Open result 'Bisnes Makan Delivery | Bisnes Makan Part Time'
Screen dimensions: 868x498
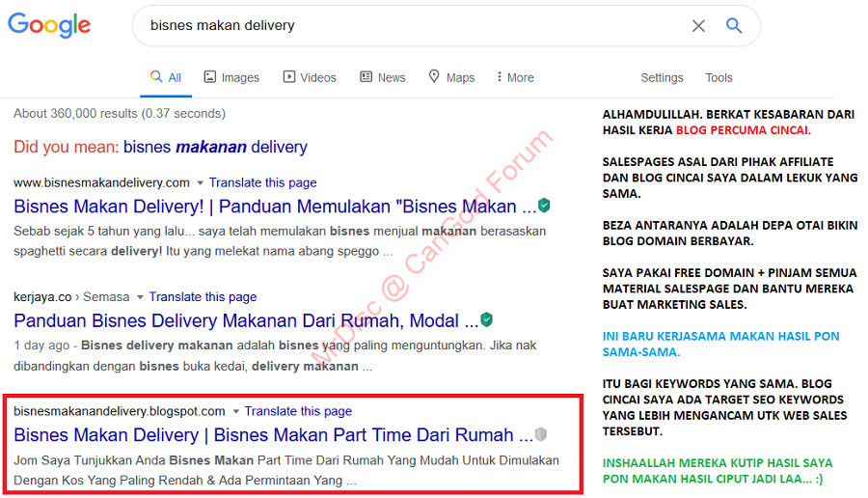tap(274, 435)
